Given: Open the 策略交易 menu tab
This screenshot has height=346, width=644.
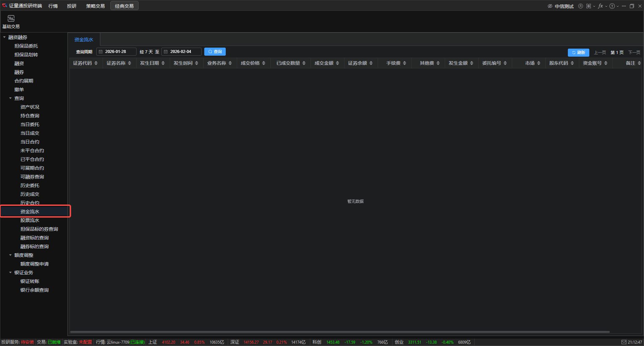Looking at the screenshot, I should (95, 6).
